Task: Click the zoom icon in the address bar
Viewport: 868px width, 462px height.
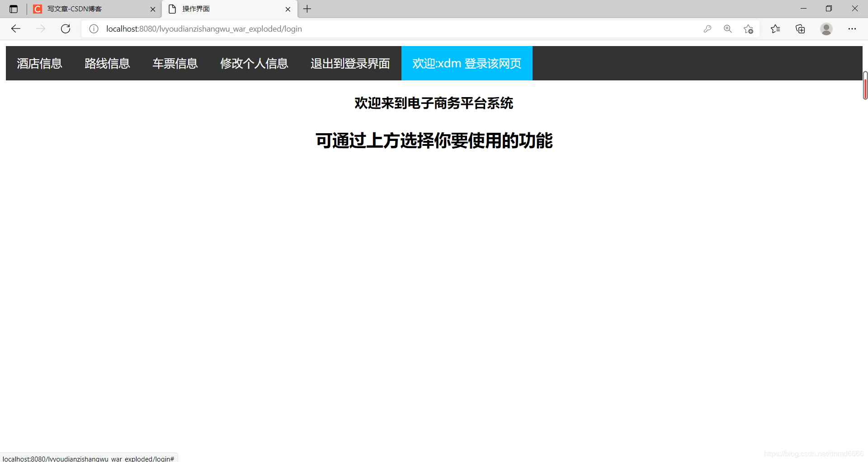Action: tap(728, 28)
